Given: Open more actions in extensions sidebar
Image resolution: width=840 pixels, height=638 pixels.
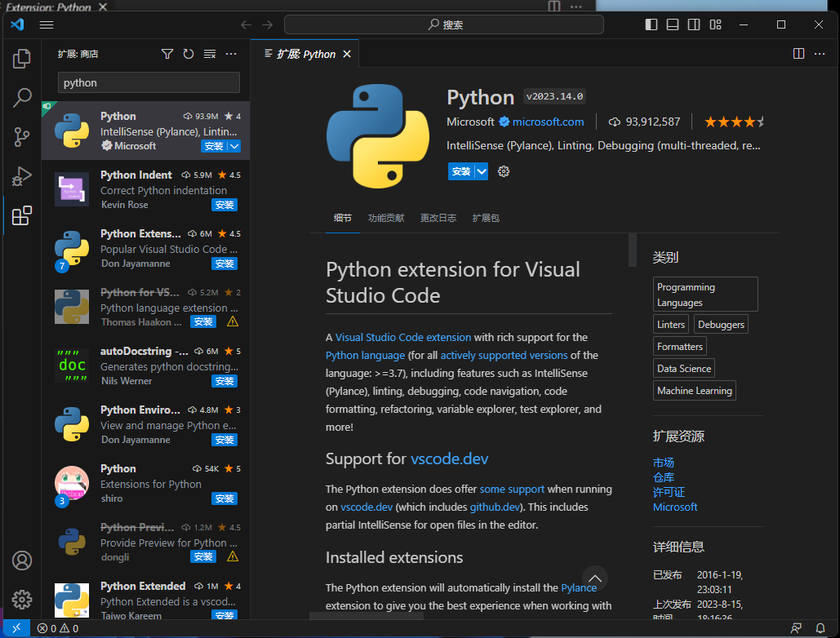Looking at the screenshot, I should pyautogui.click(x=231, y=54).
